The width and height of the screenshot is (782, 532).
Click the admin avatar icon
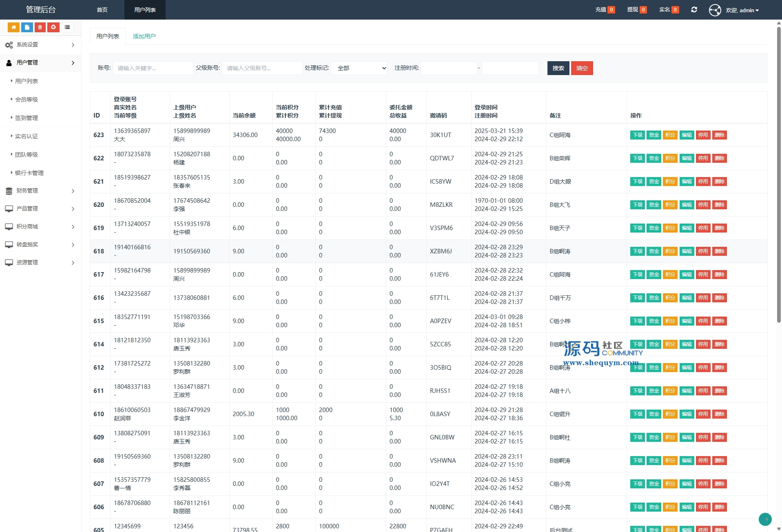(x=715, y=10)
